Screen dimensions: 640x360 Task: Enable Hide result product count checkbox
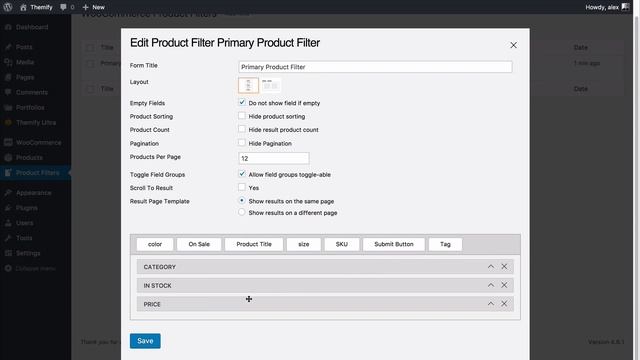[242, 129]
